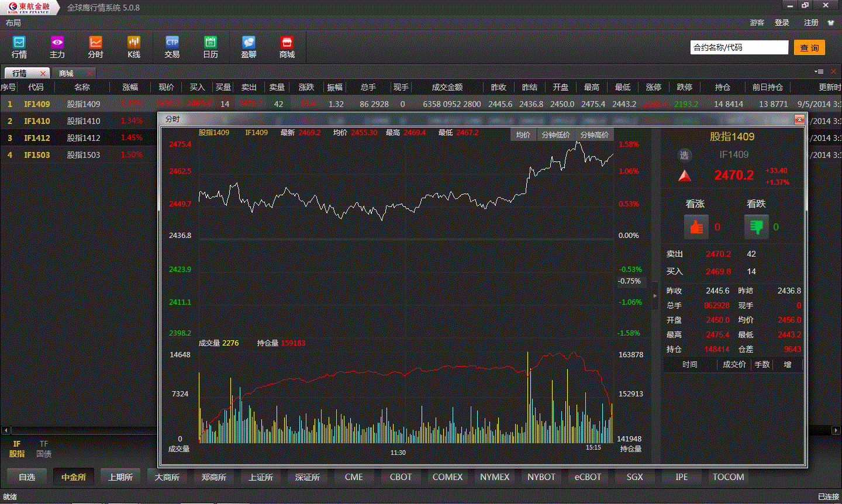Select the IPE exchange tab

(x=682, y=477)
